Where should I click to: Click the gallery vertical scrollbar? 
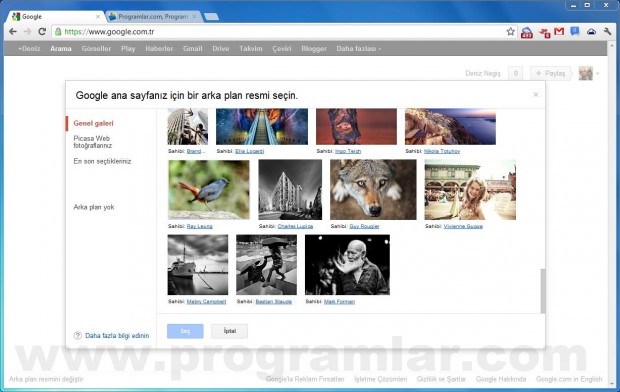point(543,291)
